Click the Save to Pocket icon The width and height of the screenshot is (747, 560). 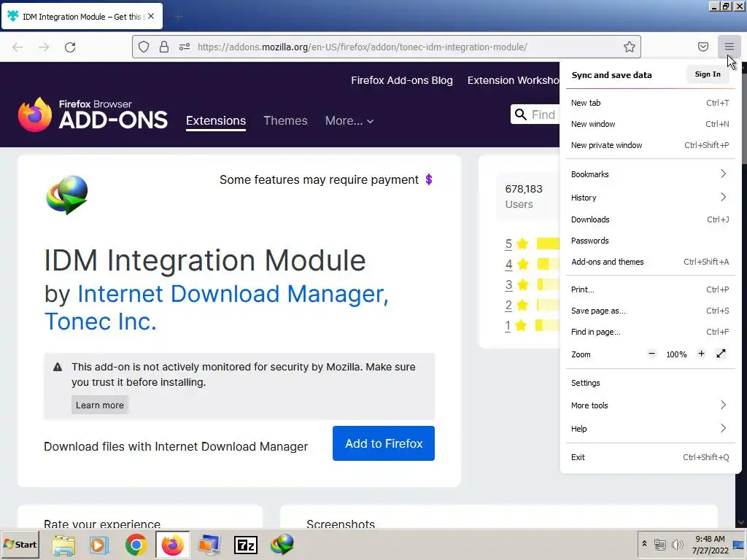pos(703,47)
